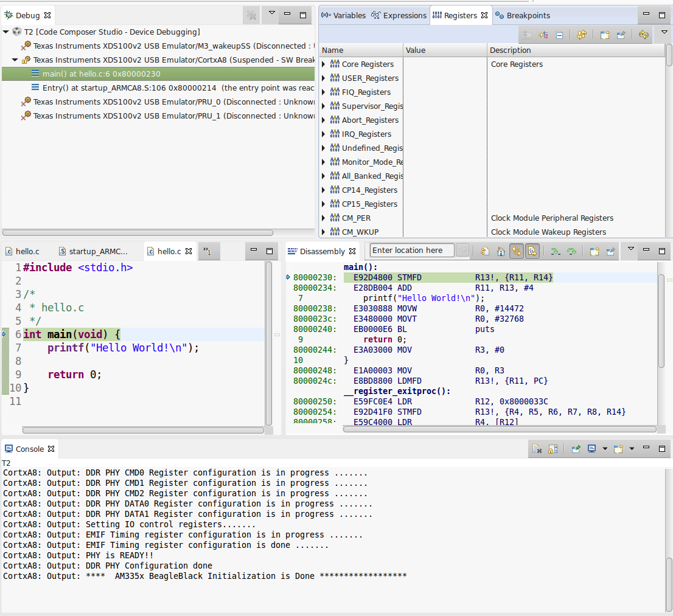Click the Value column header in Registers
The image size is (673, 616).
[444, 50]
